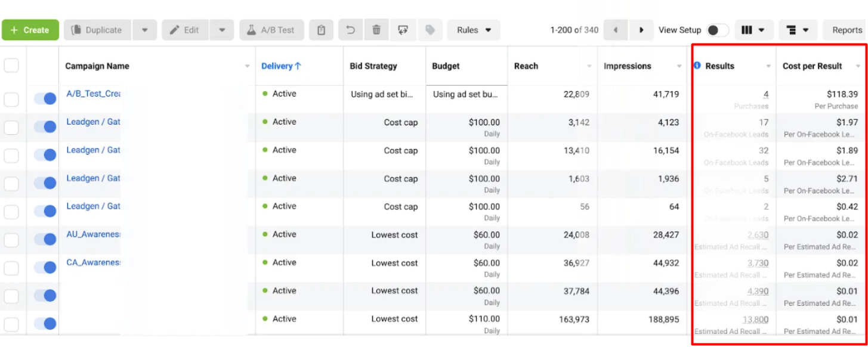868x347 pixels.
Task: Click the green Create button
Action: (30, 30)
